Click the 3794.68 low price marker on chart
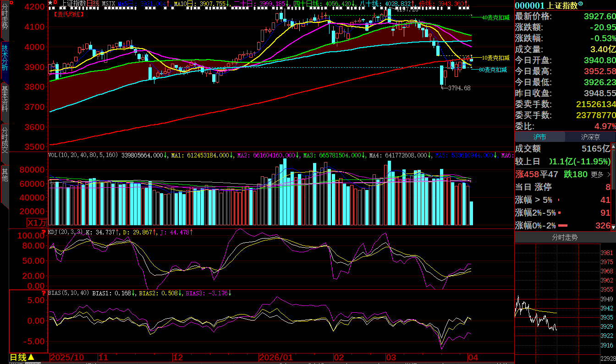Viewport: 616px width, 364px height. (x=459, y=88)
